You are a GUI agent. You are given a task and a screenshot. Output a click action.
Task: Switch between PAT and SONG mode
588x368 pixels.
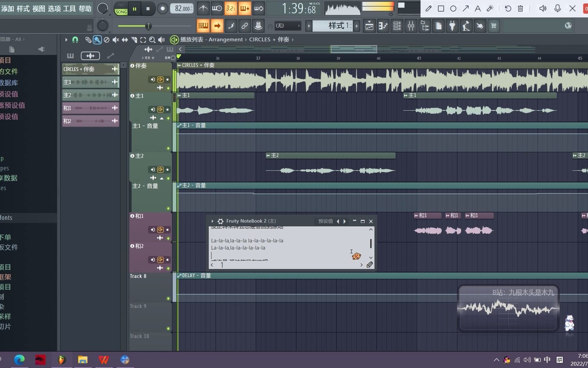[x=121, y=9]
